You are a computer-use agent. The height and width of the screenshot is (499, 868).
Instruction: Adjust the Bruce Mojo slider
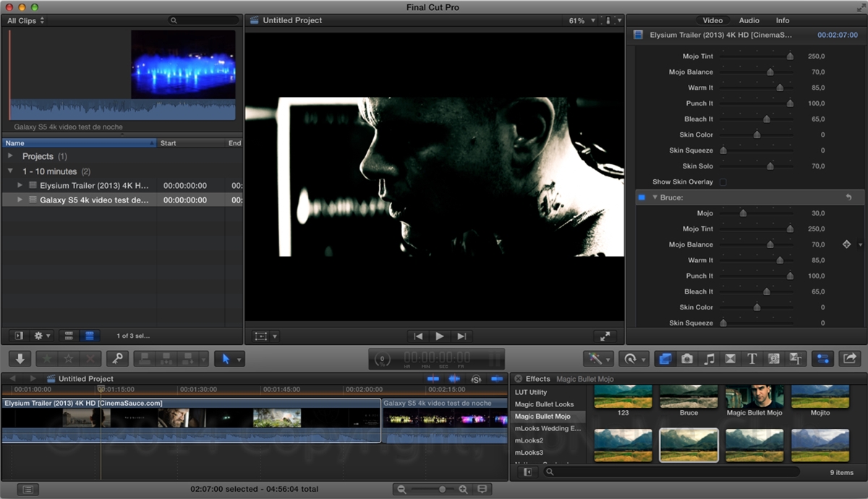tap(743, 213)
